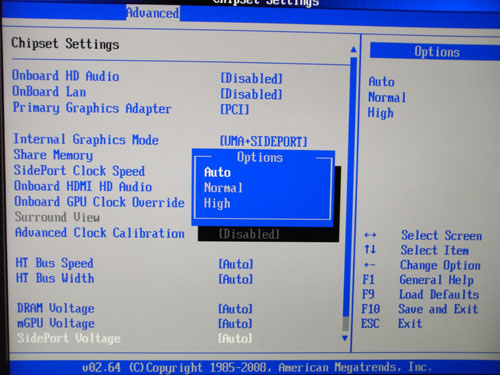Click the American Megatrends copyright footer
500x375 pixels.
click(257, 367)
